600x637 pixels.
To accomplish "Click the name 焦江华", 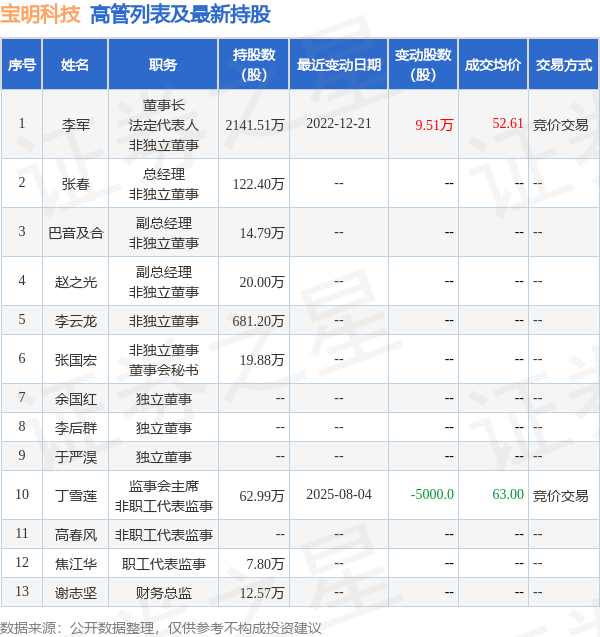I will click(x=76, y=564).
